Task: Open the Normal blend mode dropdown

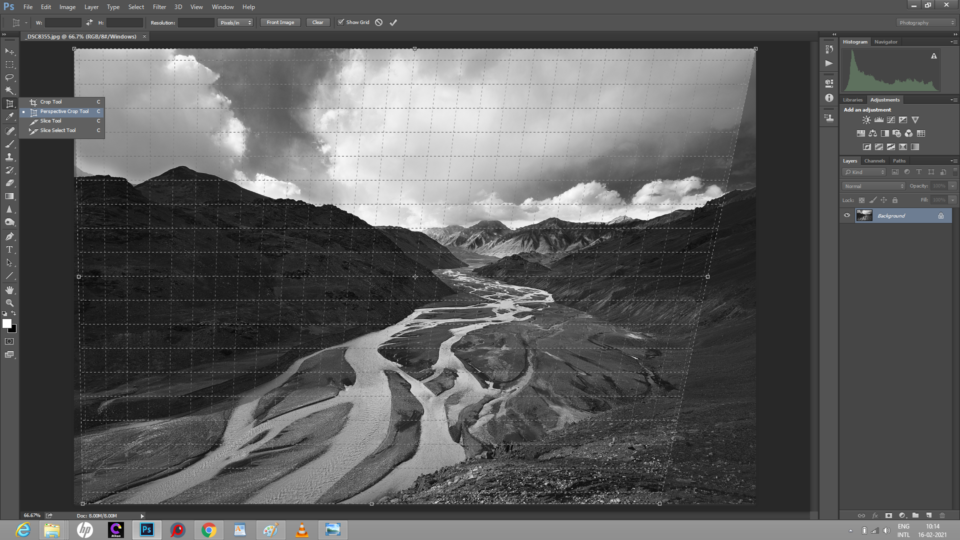Action: click(x=874, y=186)
